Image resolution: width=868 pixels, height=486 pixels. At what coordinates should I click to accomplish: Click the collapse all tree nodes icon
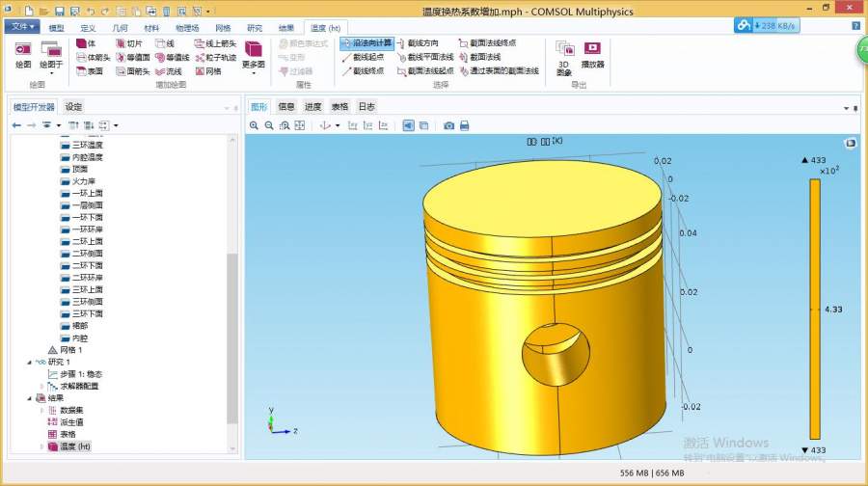click(89, 125)
